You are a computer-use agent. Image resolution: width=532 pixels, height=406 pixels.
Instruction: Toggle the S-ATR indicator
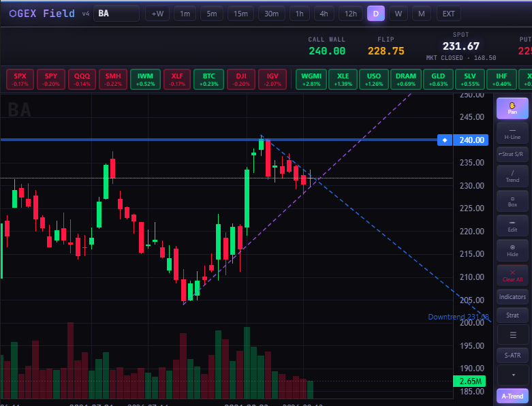pos(512,355)
